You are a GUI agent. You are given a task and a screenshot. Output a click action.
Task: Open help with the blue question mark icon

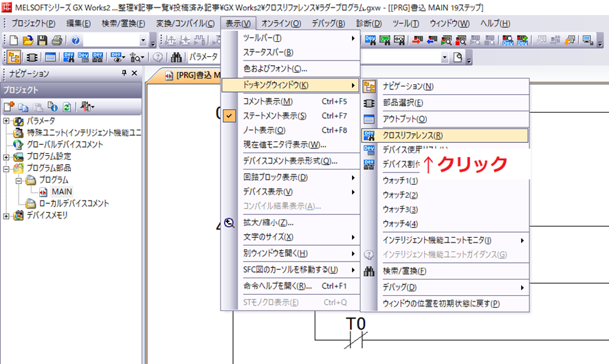tap(76, 40)
